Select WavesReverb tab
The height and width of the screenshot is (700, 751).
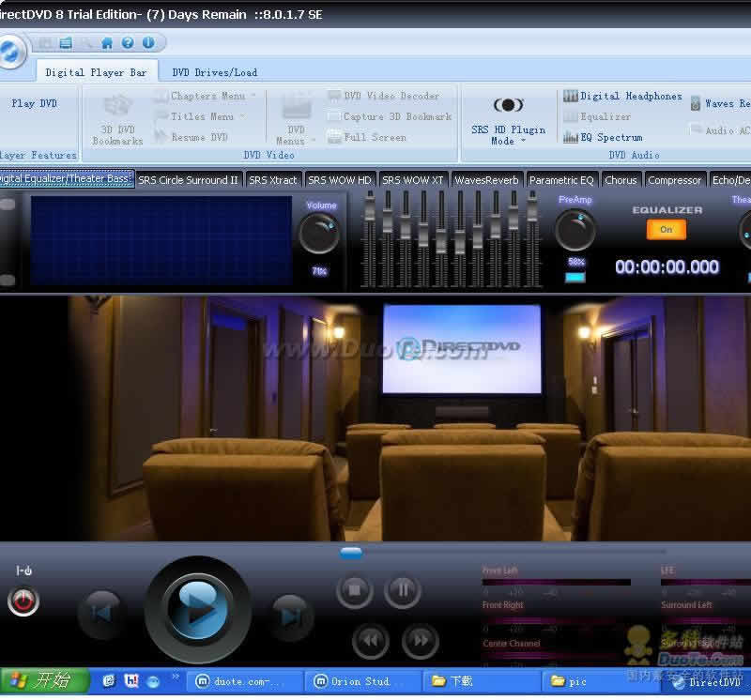pyautogui.click(x=486, y=180)
